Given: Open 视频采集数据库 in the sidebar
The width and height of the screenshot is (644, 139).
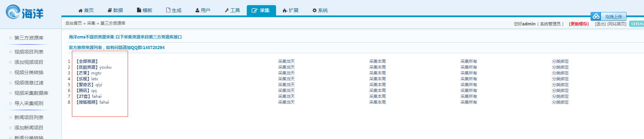Looking at the screenshot, I should (31, 93).
